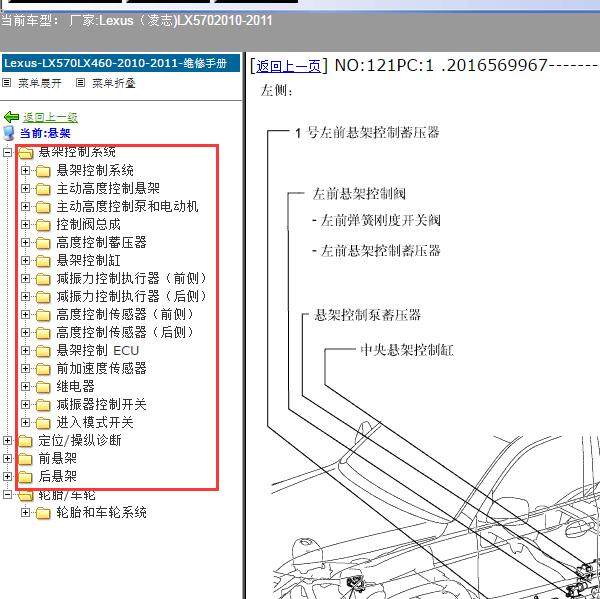This screenshot has width=600, height=599.
Task: Open 减振力控制执行器（后侧） tree item
Action: tap(131, 297)
